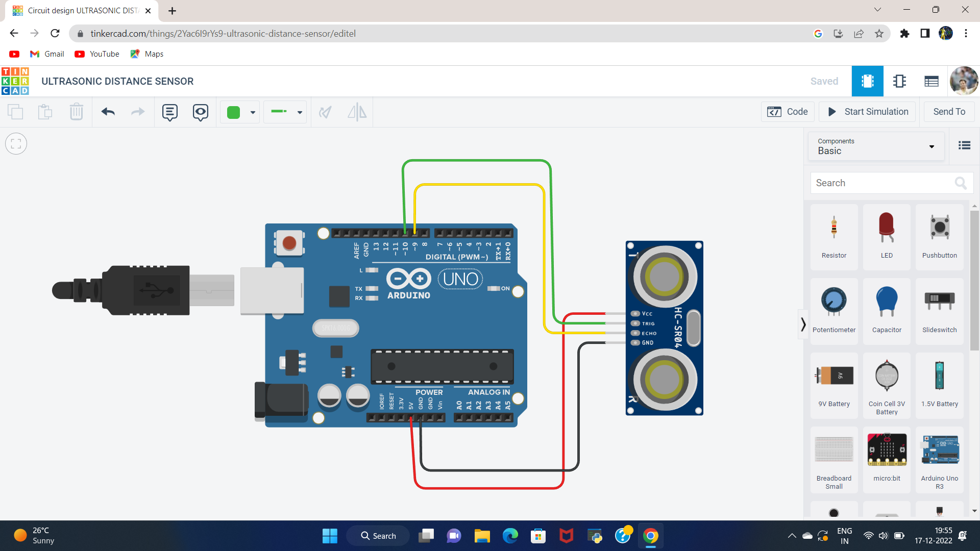Start Simulation of the circuit
The height and width of the screenshot is (551, 980).
coord(868,112)
